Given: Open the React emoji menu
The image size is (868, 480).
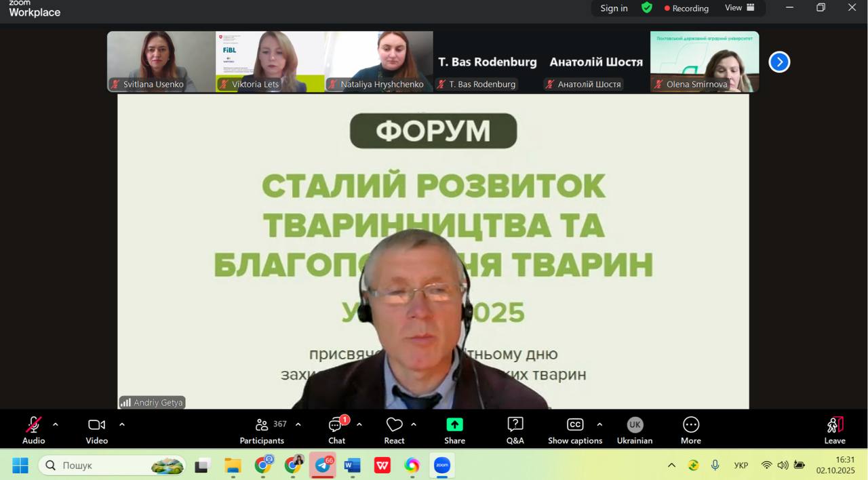Looking at the screenshot, I should [394, 431].
